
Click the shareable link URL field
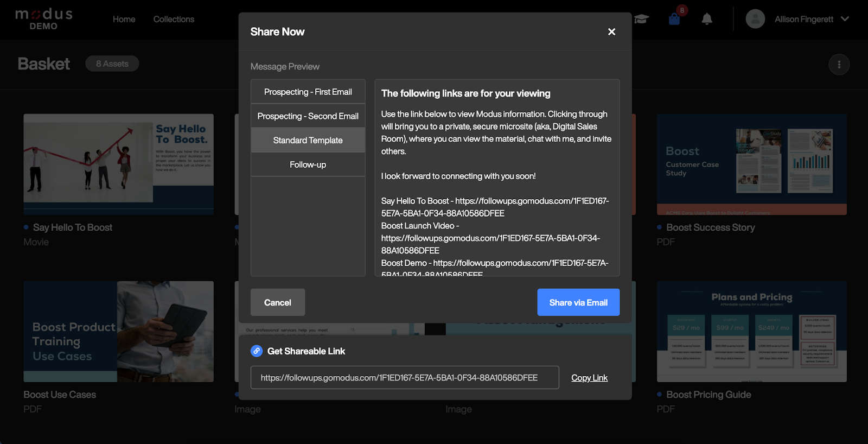[x=404, y=378]
